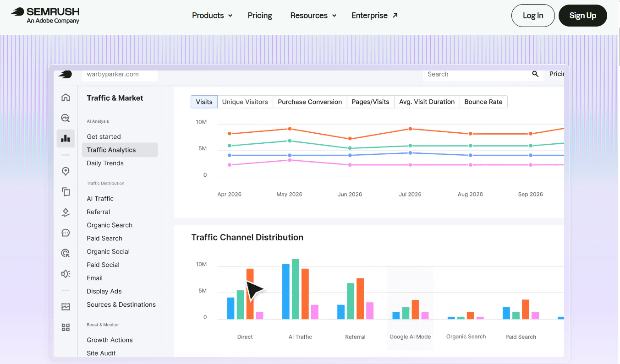Click the blue data point for Jul 2026
This screenshot has height=364, width=620.
pos(410,153)
